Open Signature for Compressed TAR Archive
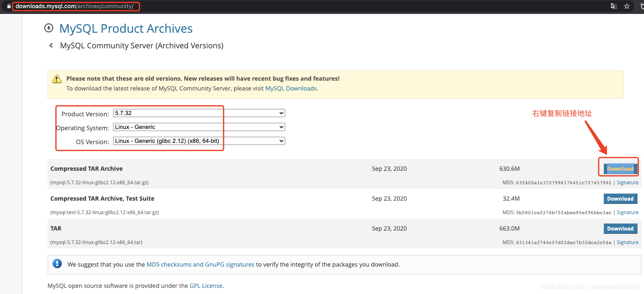Image resolution: width=644 pixels, height=294 pixels. coord(628,183)
